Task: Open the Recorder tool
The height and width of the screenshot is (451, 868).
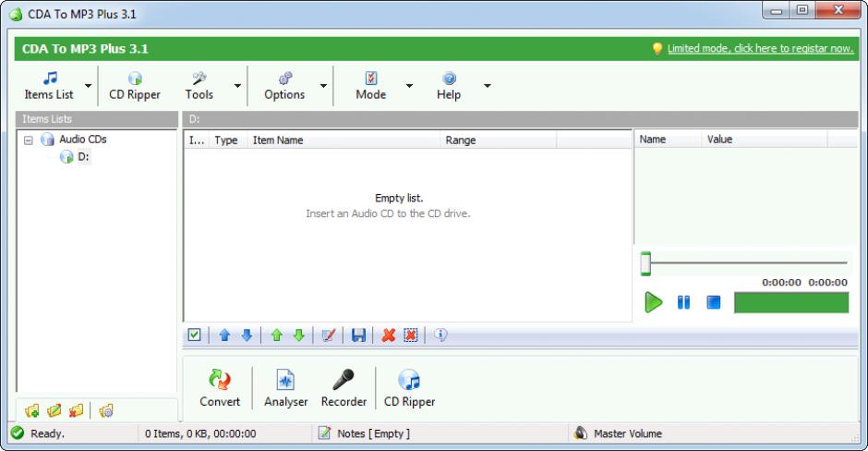Action: coord(344,388)
